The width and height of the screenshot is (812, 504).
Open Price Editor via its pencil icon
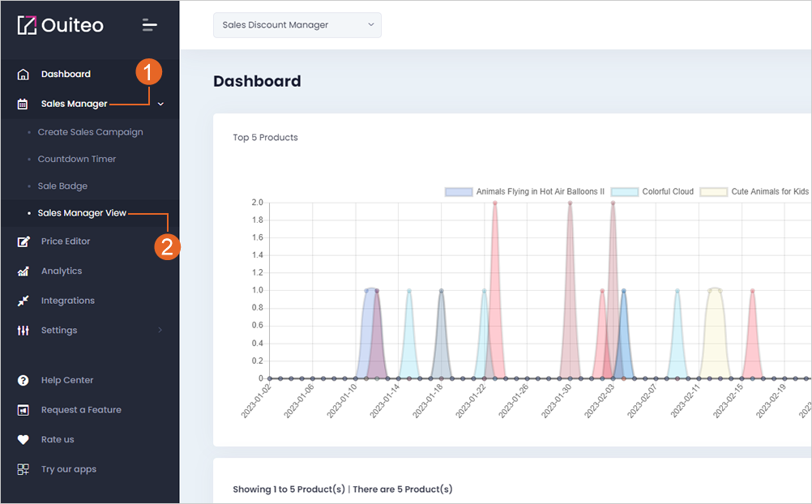point(24,241)
